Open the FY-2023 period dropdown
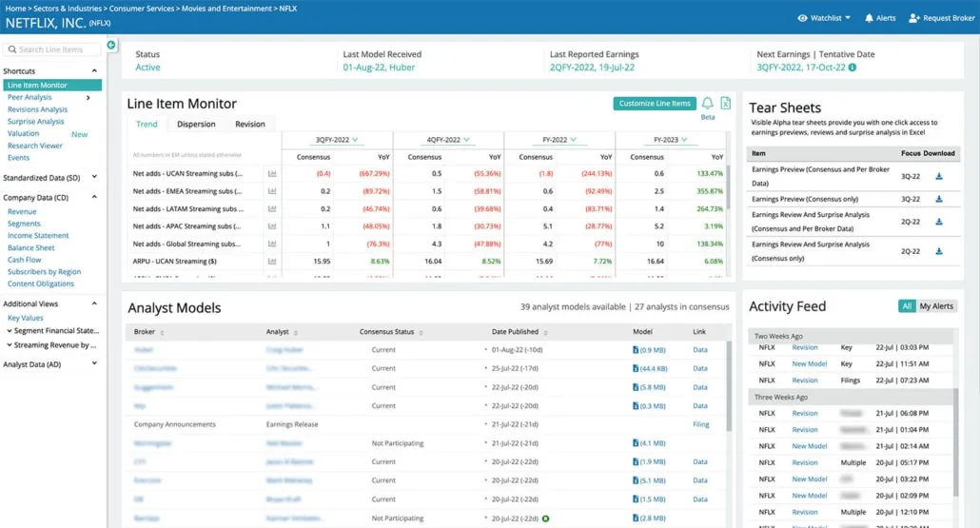This screenshot has width=980, height=528. [x=684, y=140]
